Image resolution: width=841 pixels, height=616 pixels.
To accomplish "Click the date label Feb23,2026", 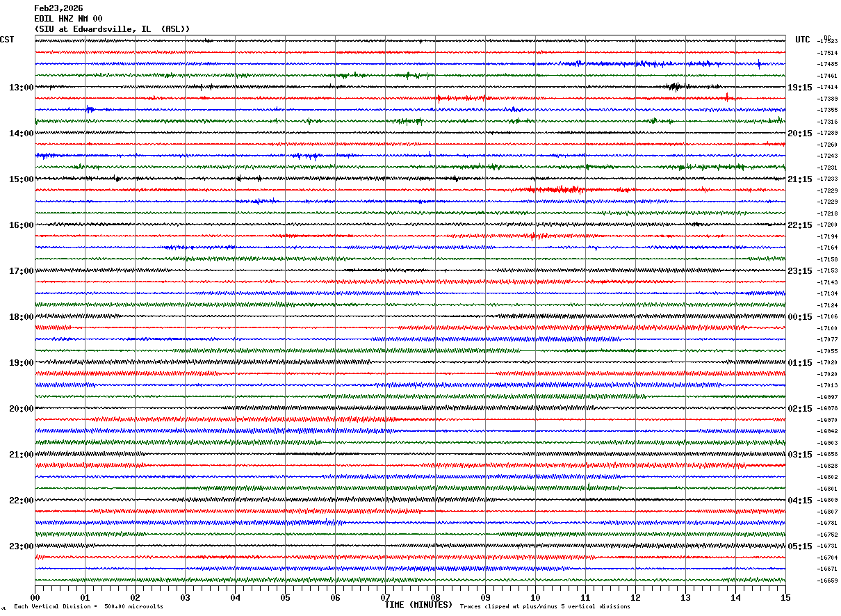I will [58, 8].
